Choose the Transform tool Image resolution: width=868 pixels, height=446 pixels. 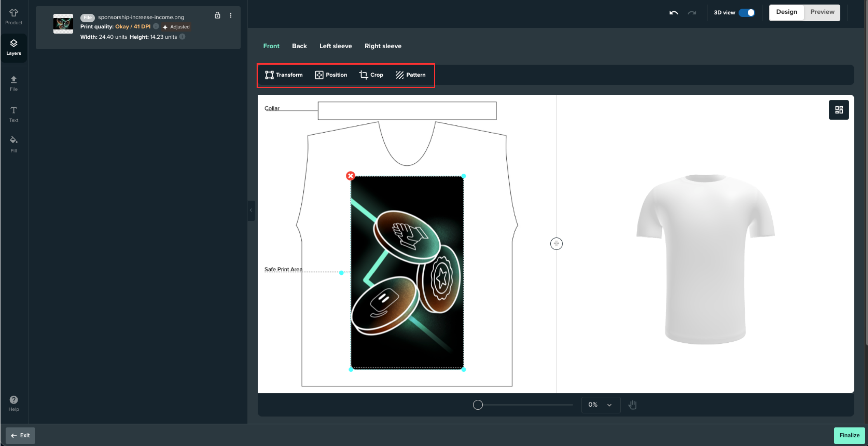(x=284, y=75)
